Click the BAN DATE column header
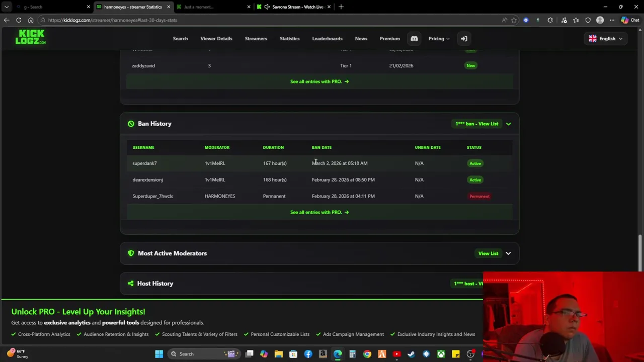The height and width of the screenshot is (362, 644). coord(321,147)
